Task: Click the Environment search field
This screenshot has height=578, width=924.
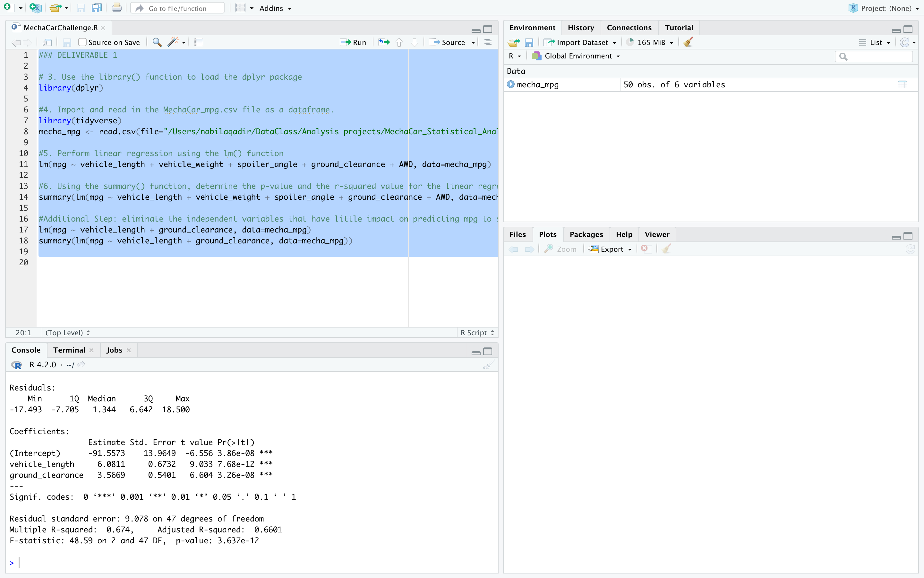Action: click(874, 57)
